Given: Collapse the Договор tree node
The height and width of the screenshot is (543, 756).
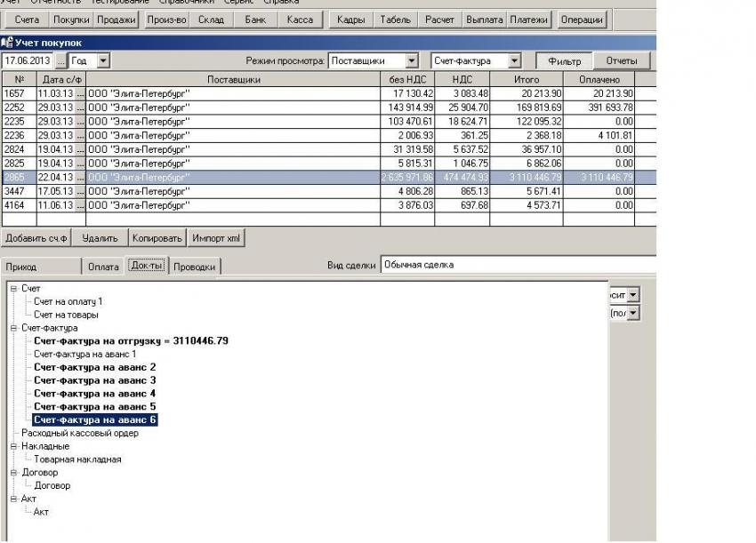Looking at the screenshot, I should [13, 473].
